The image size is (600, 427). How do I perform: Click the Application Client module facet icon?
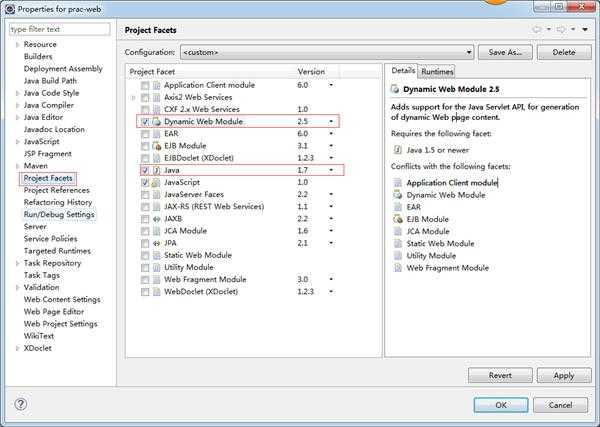[157, 85]
